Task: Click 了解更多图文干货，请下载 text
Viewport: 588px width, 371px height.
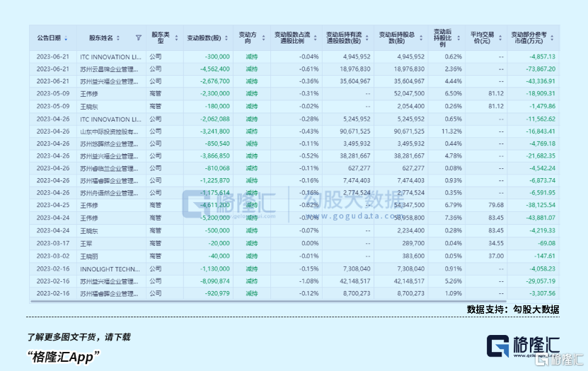Action: click(79, 337)
